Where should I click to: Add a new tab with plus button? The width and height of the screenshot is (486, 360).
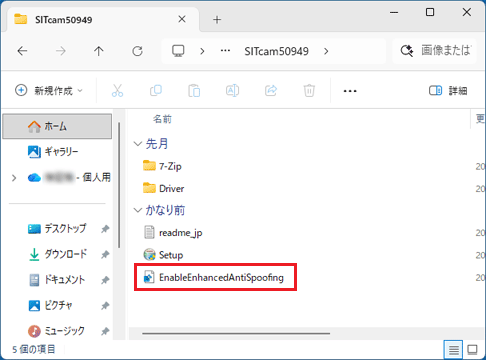(x=217, y=20)
